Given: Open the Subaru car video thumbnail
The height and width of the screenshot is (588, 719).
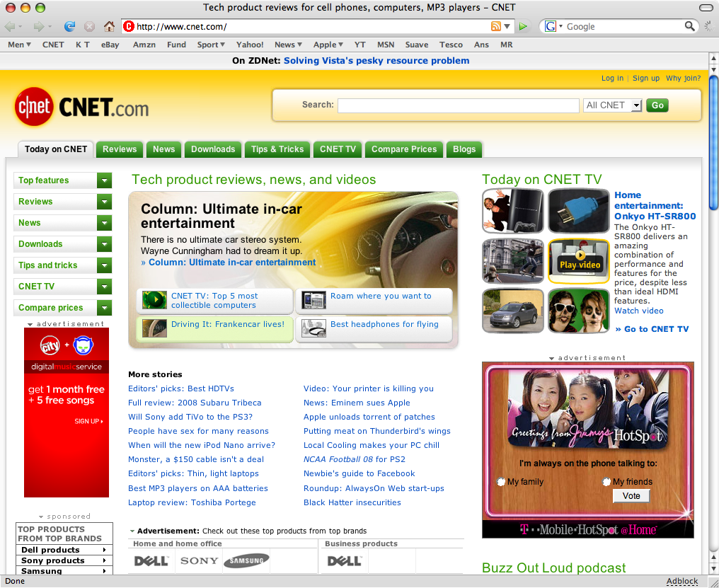Looking at the screenshot, I should [513, 311].
